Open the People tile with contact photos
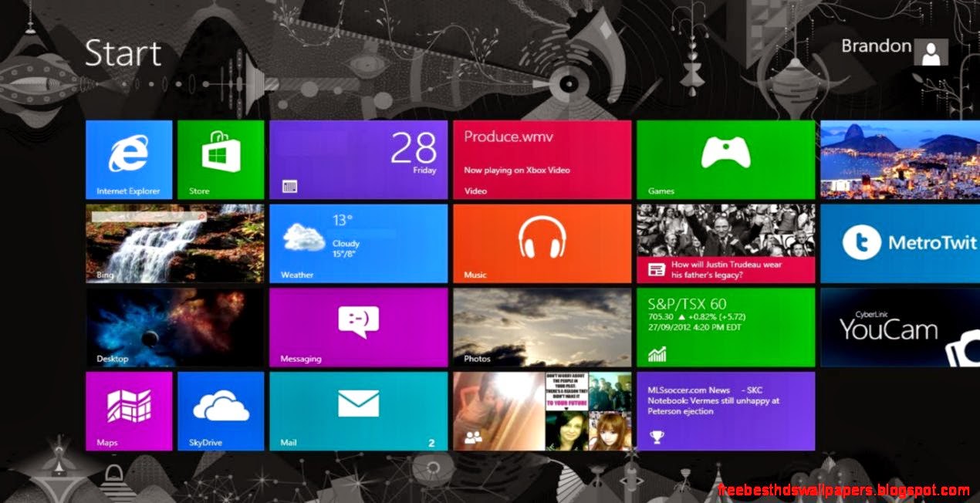The height and width of the screenshot is (503, 980). (542, 411)
